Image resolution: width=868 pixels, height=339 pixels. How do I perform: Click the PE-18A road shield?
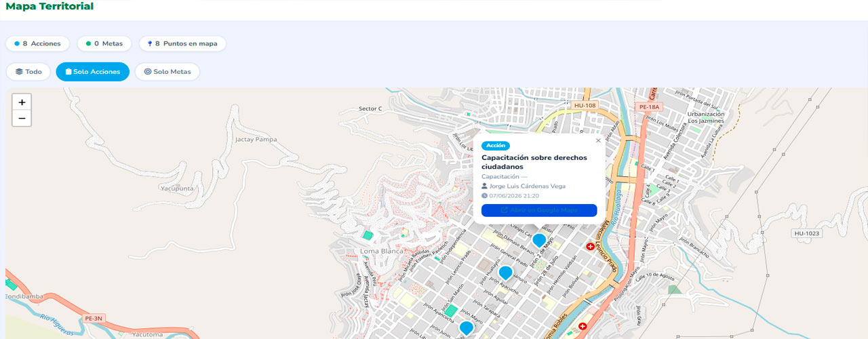coord(649,106)
